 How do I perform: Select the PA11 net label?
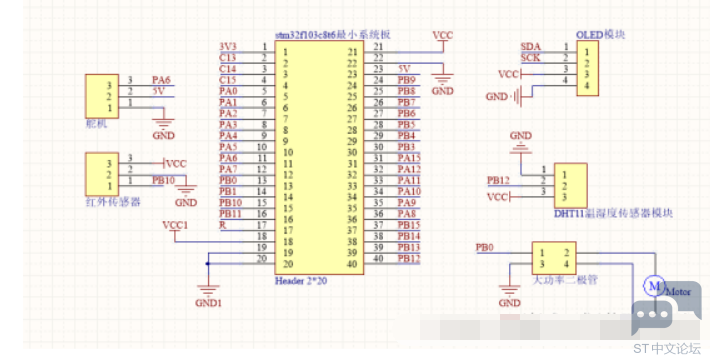tap(409, 180)
